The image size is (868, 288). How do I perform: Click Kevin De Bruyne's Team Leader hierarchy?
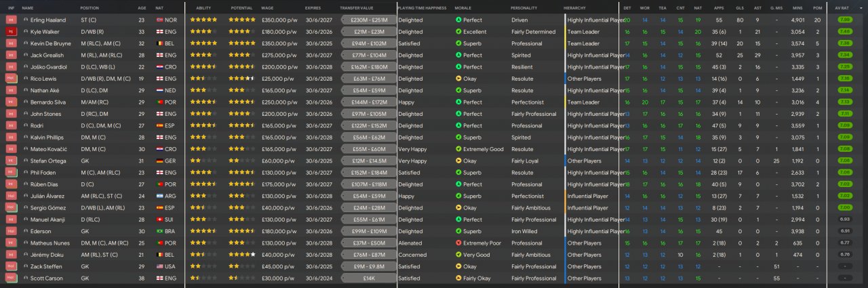click(x=583, y=43)
